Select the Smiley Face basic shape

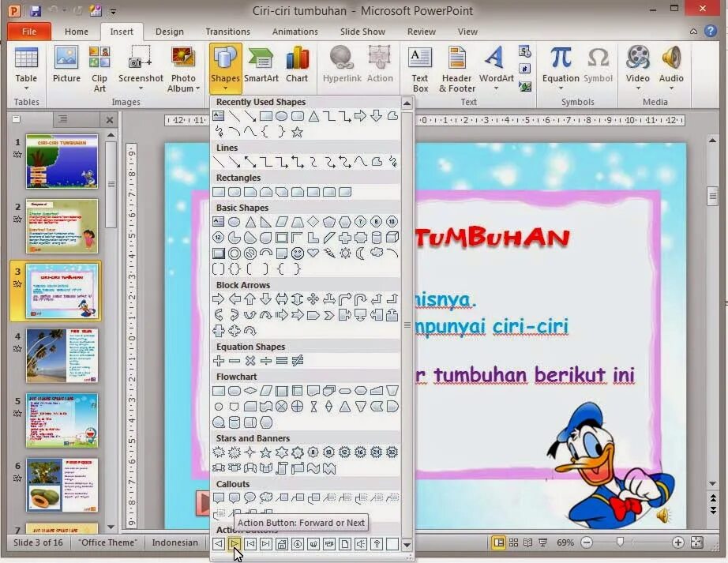coord(298,253)
